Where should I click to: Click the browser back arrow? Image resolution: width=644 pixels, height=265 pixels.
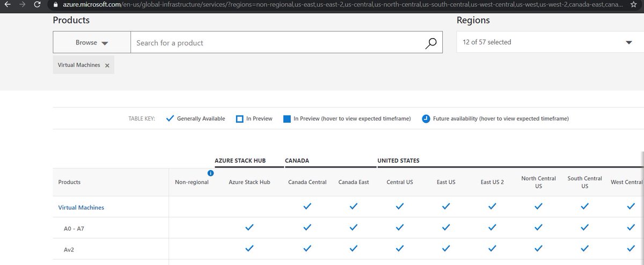(x=6, y=4)
